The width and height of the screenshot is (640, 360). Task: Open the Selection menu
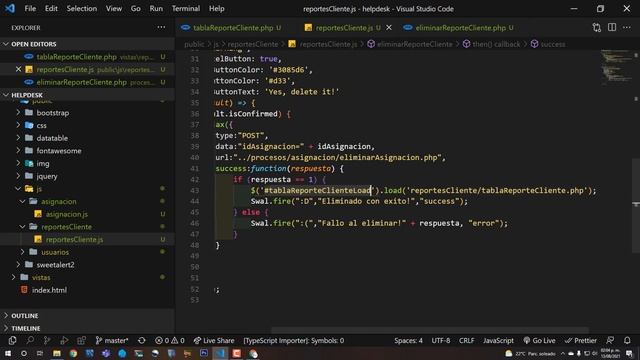[x=82, y=9]
